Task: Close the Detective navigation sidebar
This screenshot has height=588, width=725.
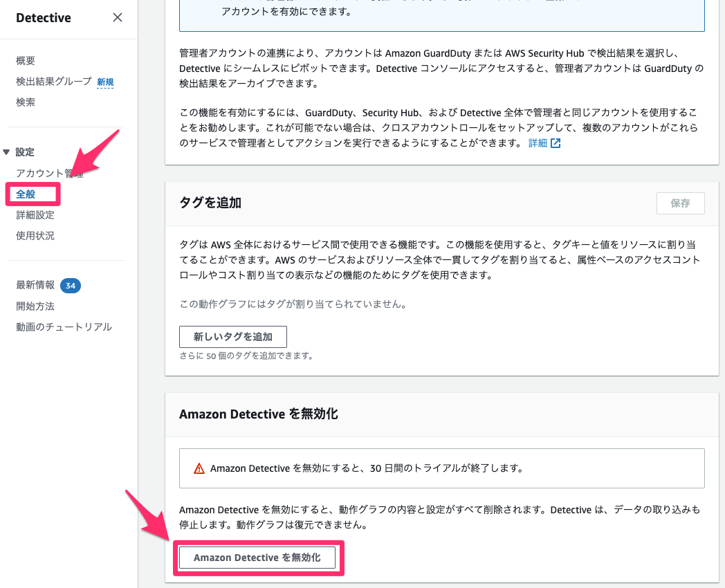Action: [117, 17]
